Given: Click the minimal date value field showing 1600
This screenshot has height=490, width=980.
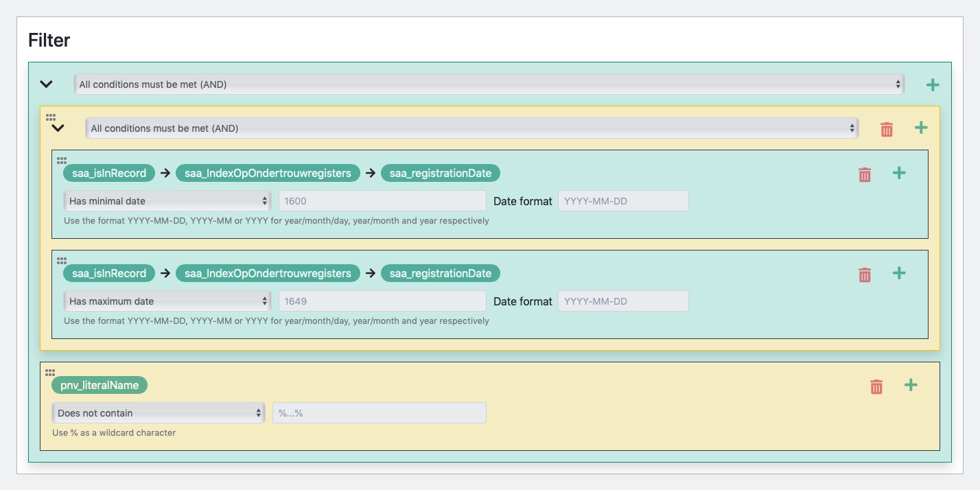Looking at the screenshot, I should tap(382, 201).
